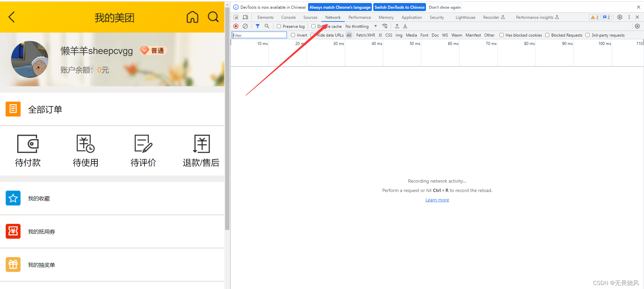The width and height of the screenshot is (644, 289).
Task: Clear the network log
Action: [x=245, y=26]
